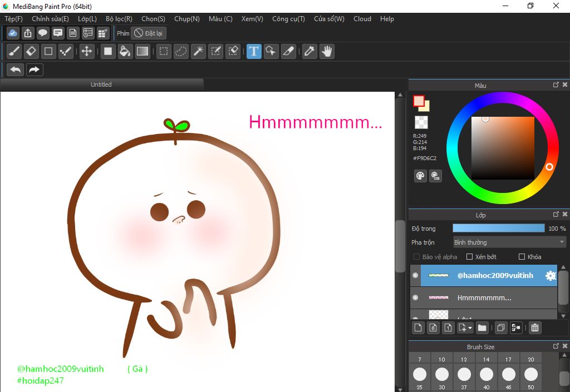Undock the Màu panel
This screenshot has height=392, width=570.
556,85
